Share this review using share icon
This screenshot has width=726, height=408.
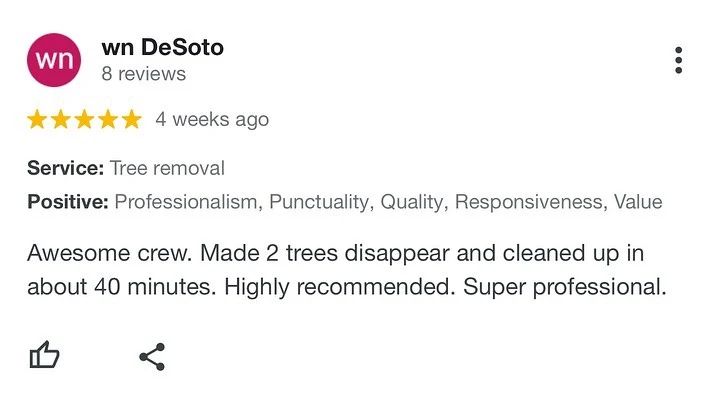pyautogui.click(x=152, y=356)
